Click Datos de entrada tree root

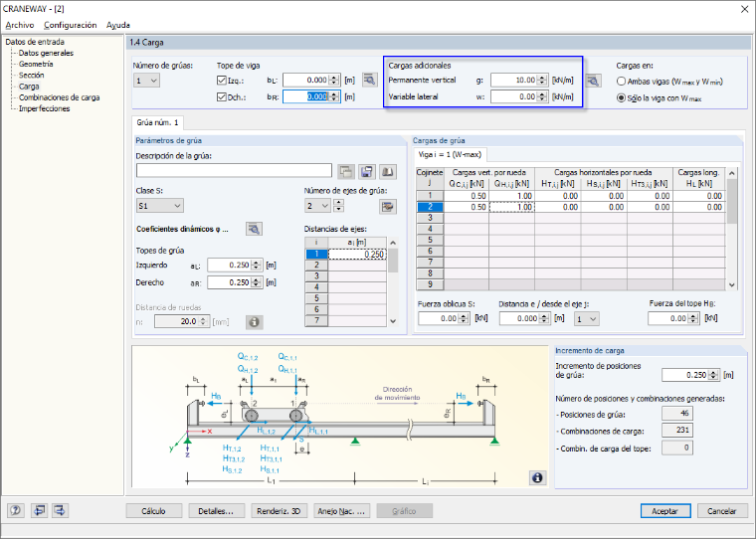click(x=35, y=42)
